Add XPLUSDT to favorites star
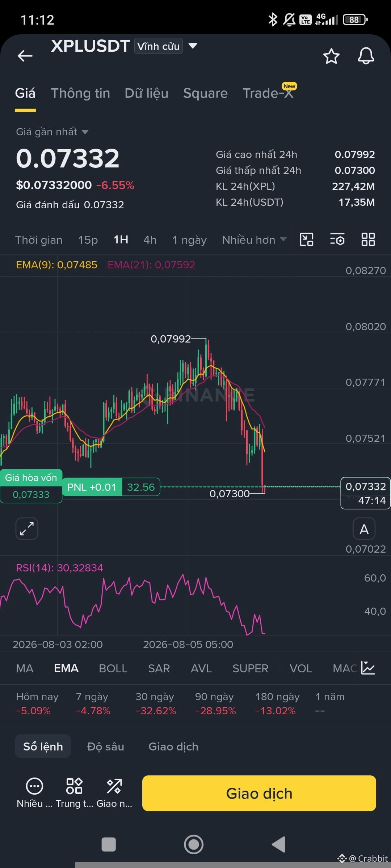Screen dimensions: 391x868 click(x=331, y=56)
